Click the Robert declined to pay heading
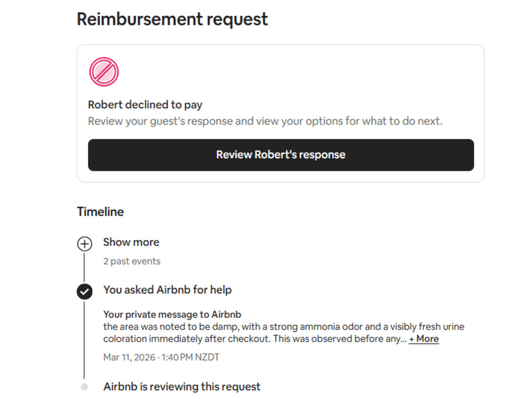Image resolution: width=532 pixels, height=399 pixels. click(145, 105)
